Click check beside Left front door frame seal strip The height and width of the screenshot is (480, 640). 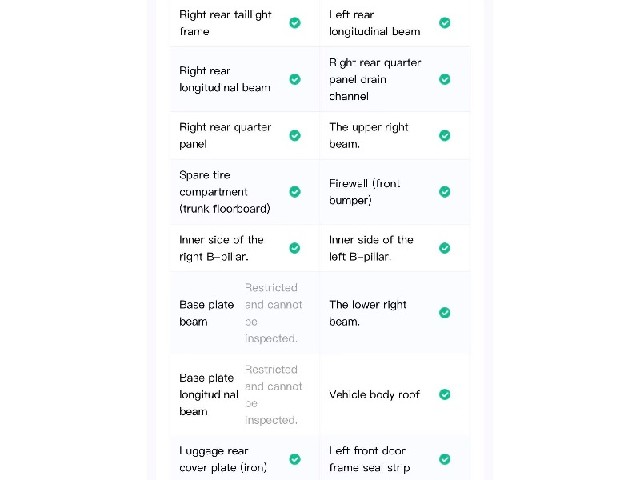(444, 460)
